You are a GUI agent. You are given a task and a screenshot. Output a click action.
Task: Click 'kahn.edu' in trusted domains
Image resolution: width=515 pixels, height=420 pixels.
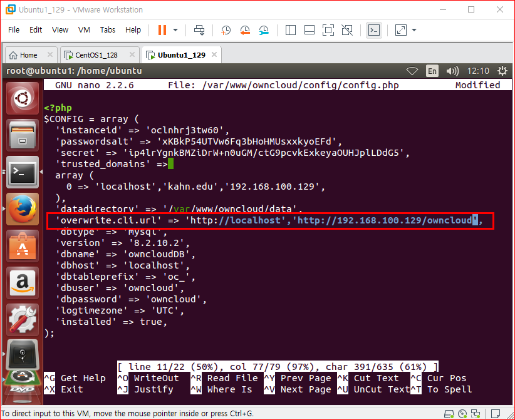[x=193, y=187]
